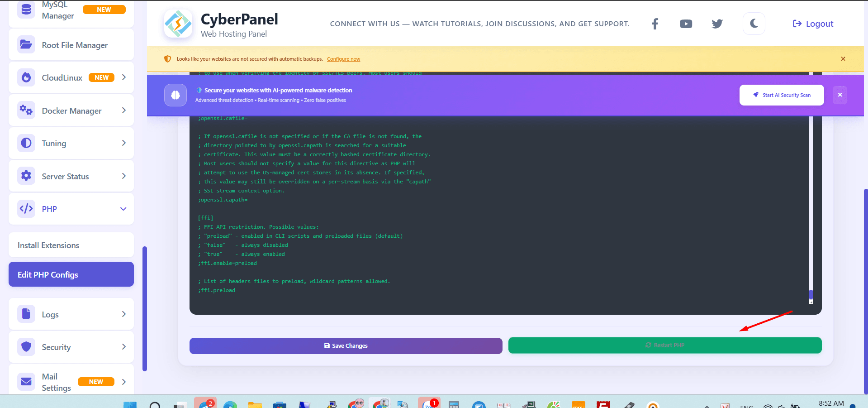
Task: Open the YouTube channel icon
Action: click(x=686, y=24)
